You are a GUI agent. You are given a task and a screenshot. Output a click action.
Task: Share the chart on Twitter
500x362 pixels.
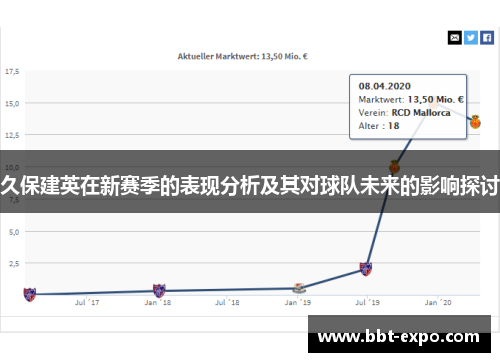point(471,38)
